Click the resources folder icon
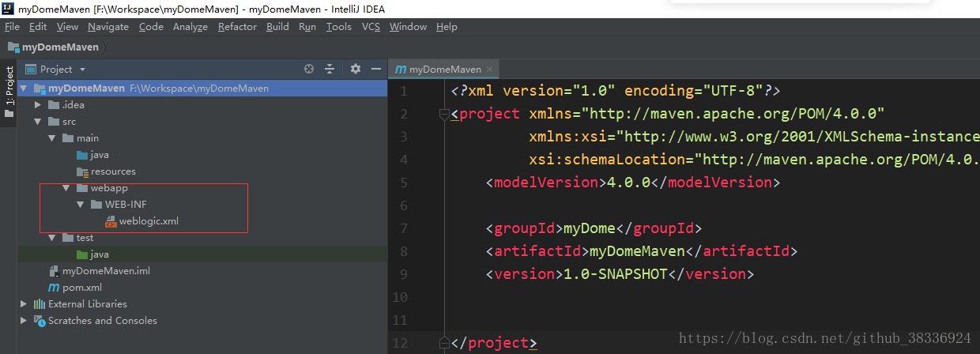The width and height of the screenshot is (980, 354). [82, 171]
